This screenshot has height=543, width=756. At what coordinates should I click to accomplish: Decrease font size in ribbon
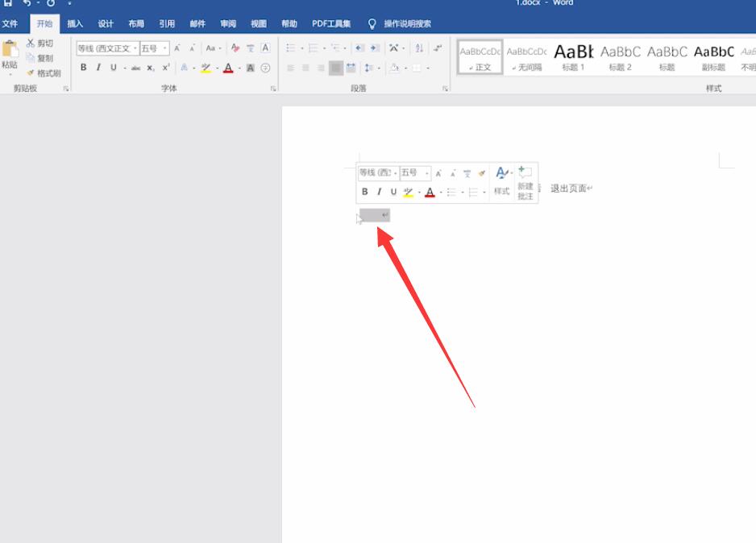point(193,48)
